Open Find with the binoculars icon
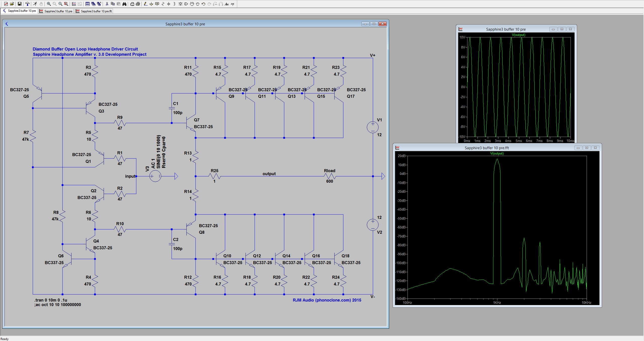Viewport: 644px width, 341px height. (x=124, y=4)
